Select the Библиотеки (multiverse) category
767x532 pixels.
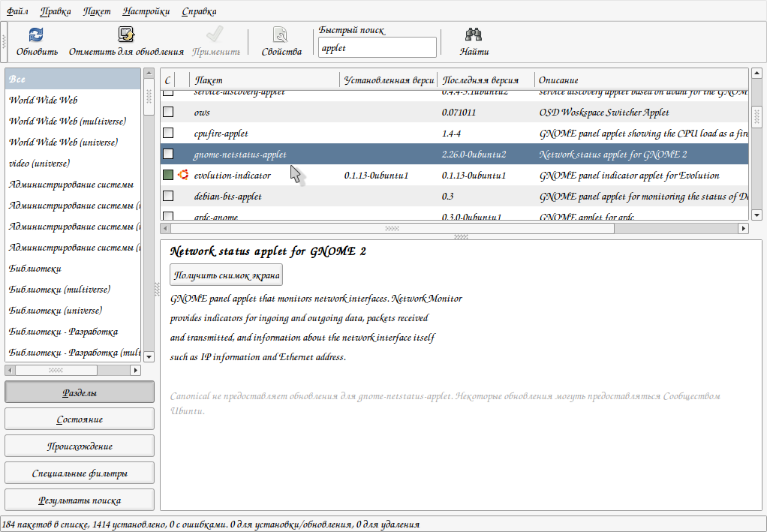point(73,290)
